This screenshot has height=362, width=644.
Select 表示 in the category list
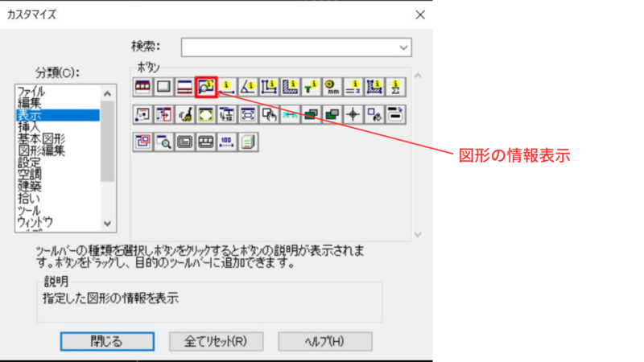[57, 115]
